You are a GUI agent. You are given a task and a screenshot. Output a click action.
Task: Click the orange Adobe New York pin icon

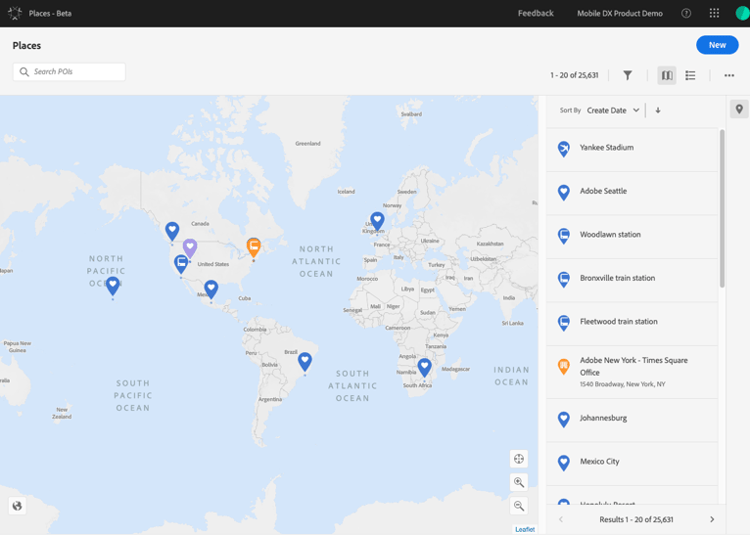click(x=564, y=367)
